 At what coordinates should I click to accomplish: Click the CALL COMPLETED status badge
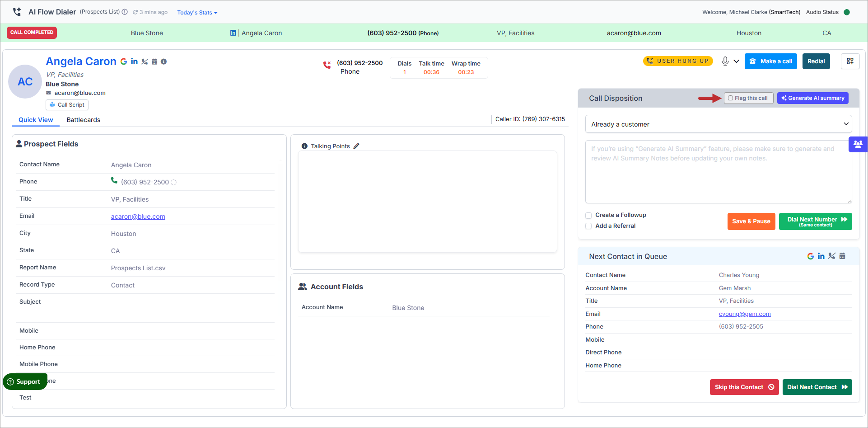pyautogui.click(x=32, y=33)
